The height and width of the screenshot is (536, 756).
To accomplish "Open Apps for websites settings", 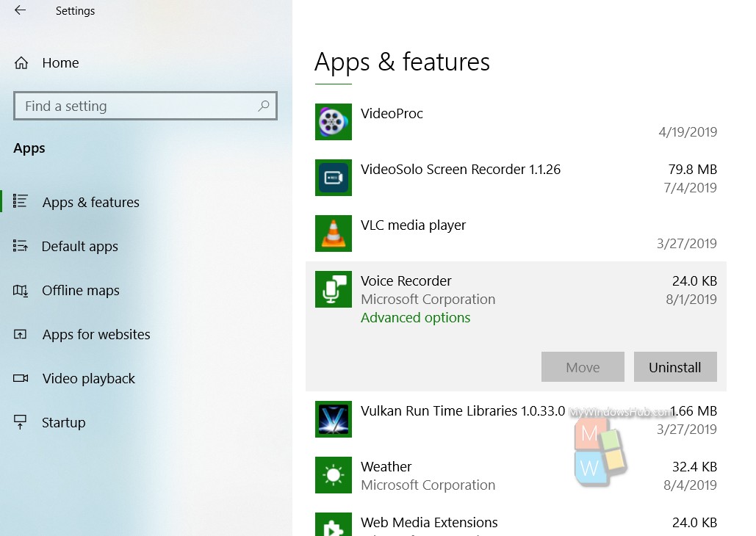I will (96, 335).
